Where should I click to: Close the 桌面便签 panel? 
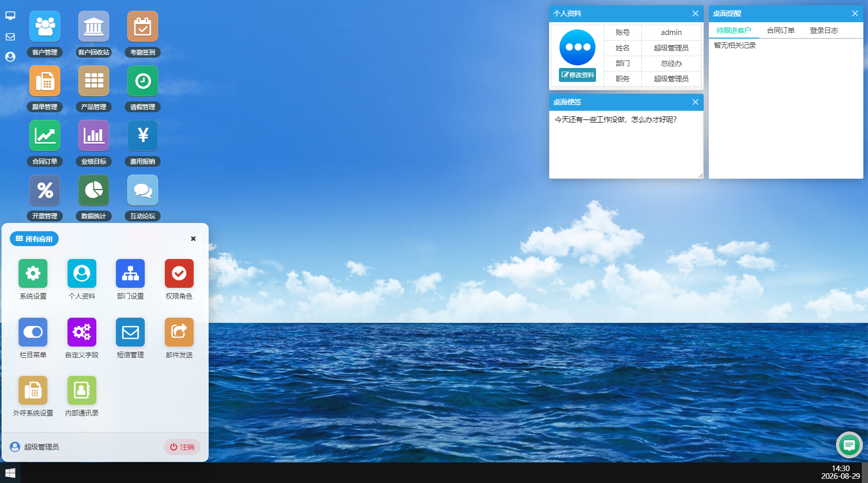tap(695, 102)
